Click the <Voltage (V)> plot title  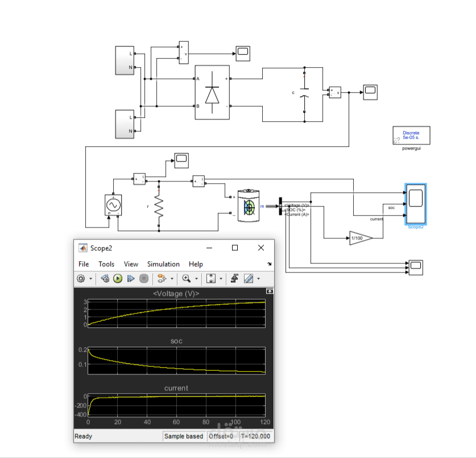176,294
